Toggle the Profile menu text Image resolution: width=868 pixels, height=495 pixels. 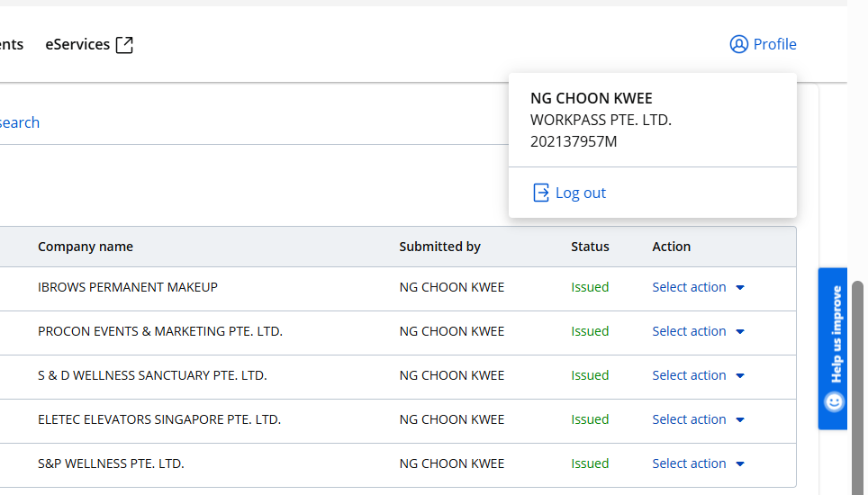click(774, 44)
